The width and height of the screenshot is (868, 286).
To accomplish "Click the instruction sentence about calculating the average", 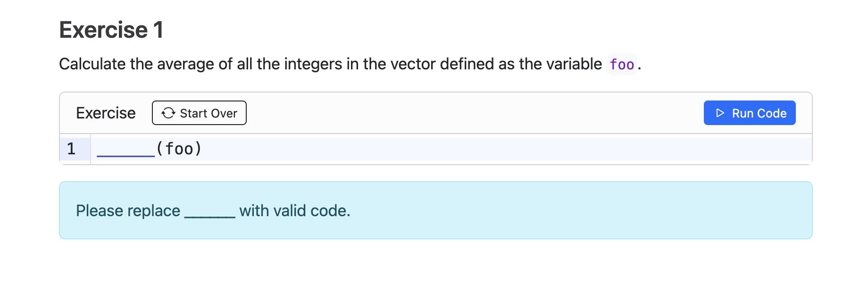I will click(330, 64).
